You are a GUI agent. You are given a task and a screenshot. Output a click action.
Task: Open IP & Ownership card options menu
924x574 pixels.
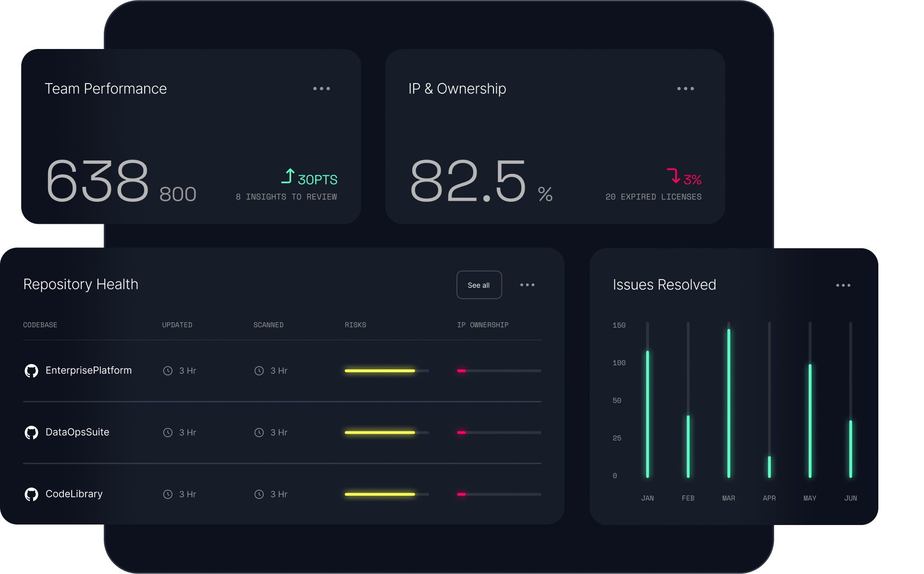686,89
